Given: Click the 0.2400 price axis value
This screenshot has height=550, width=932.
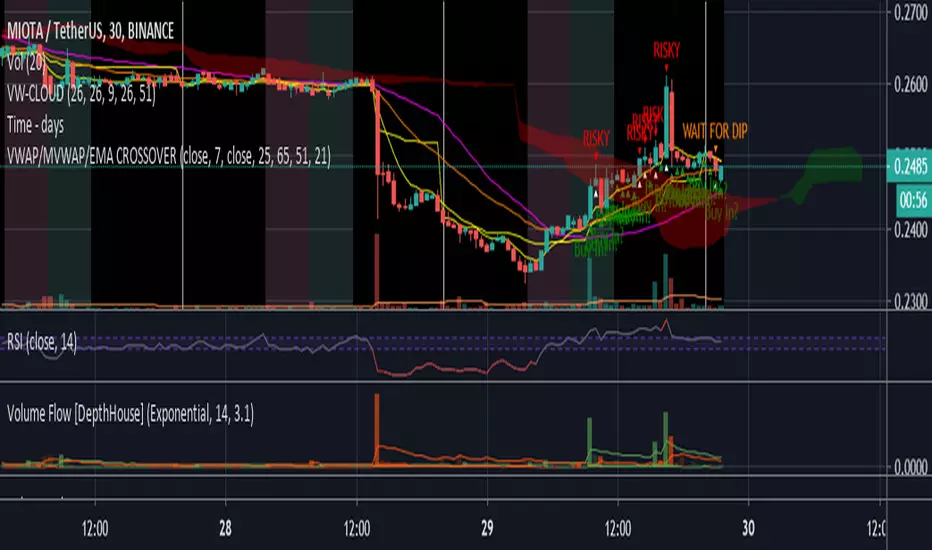Looking at the screenshot, I should [x=911, y=230].
